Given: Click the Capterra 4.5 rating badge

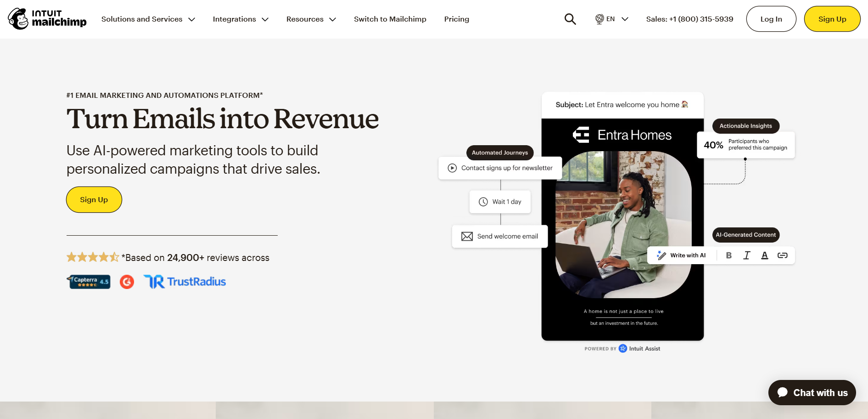Looking at the screenshot, I should [x=89, y=282].
